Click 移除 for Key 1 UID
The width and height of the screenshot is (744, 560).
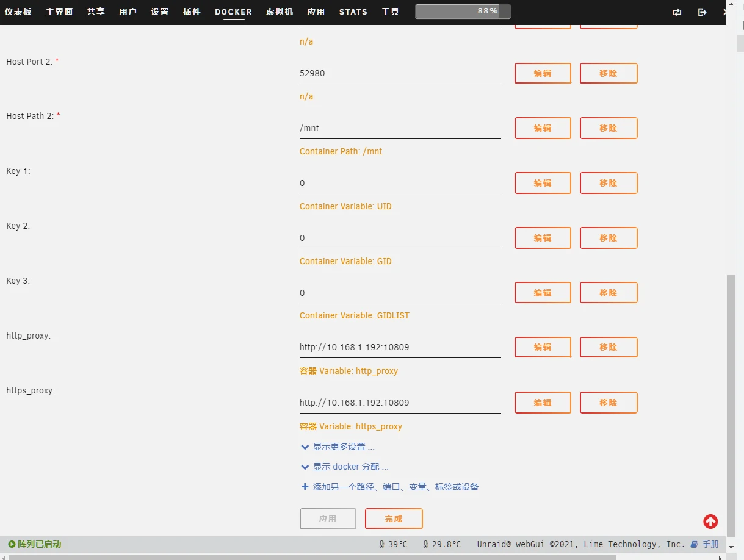(608, 183)
